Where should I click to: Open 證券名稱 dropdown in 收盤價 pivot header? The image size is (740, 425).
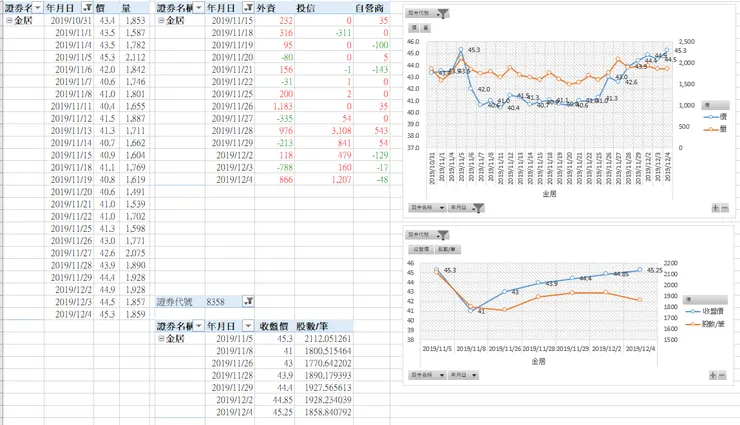(199, 325)
